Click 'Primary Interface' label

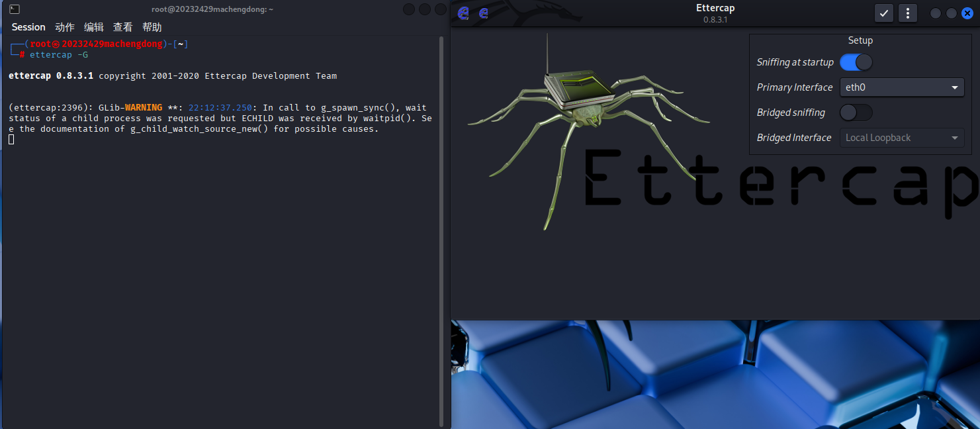[x=794, y=87]
